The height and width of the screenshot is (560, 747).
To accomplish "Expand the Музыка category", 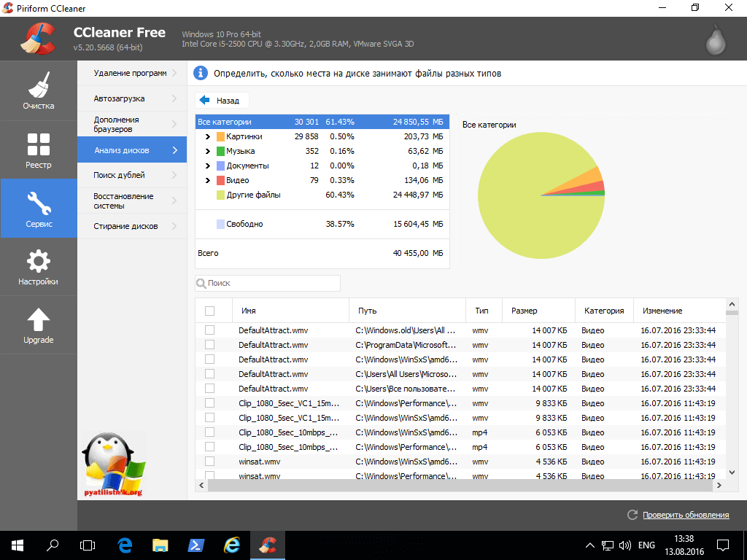I will click(207, 152).
